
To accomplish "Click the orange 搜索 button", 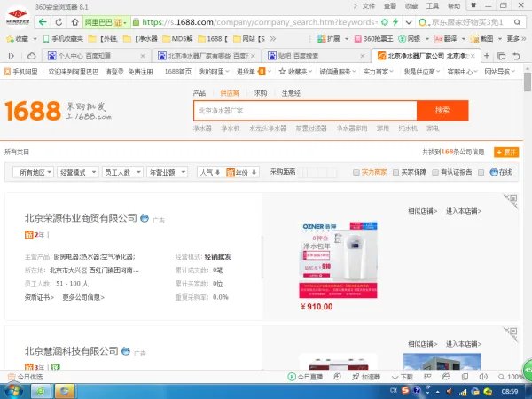I will [x=442, y=111].
